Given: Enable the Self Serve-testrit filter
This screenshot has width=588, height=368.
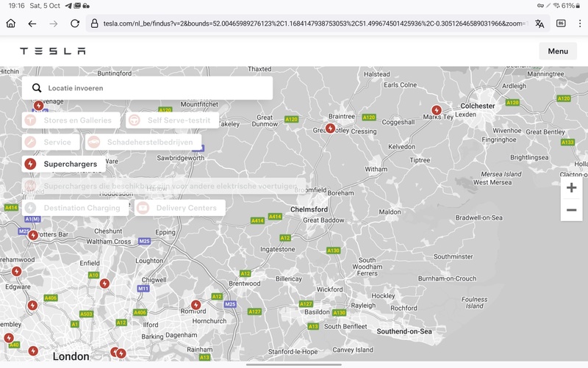Looking at the screenshot, I should (x=172, y=120).
